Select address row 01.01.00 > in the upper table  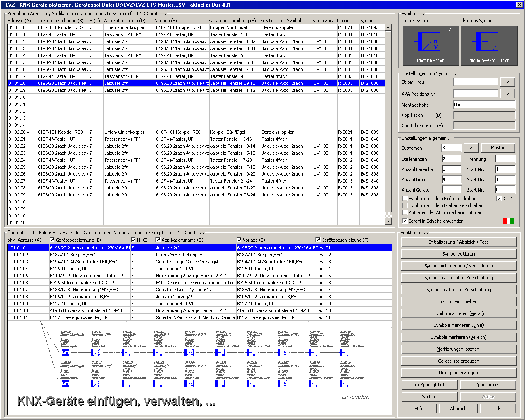pos(196,27)
